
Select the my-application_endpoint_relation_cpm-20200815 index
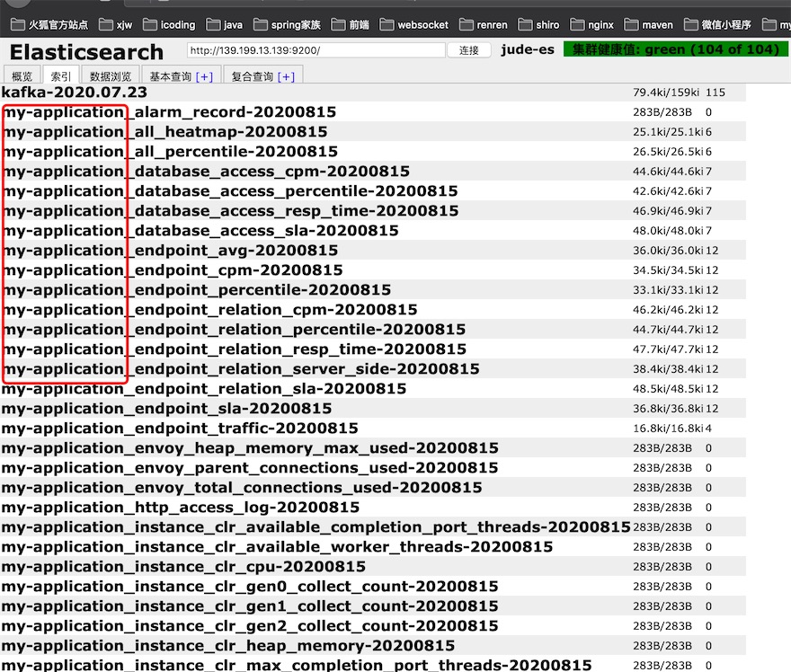point(209,310)
